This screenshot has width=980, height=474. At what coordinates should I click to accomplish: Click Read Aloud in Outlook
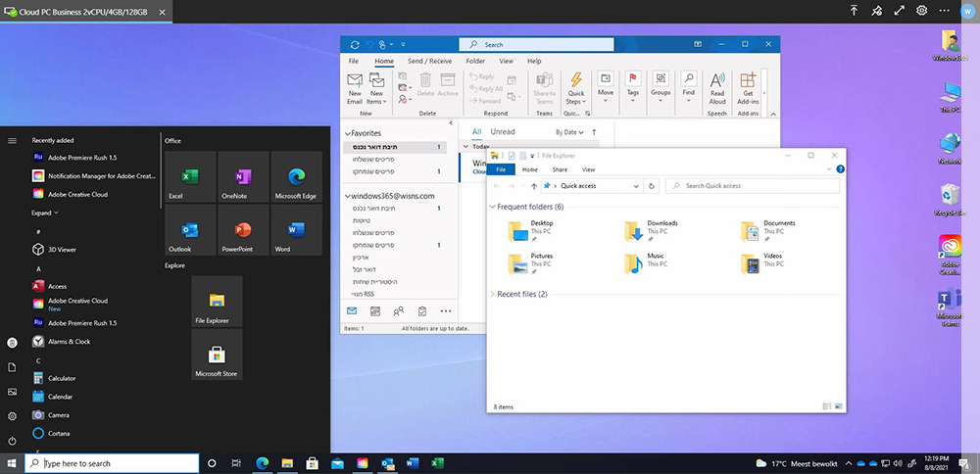(717, 89)
